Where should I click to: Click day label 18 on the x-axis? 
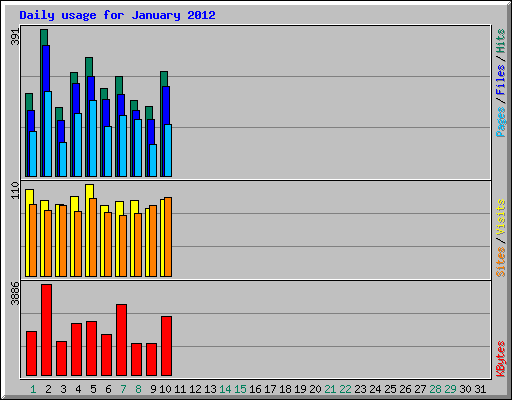pyautogui.click(x=285, y=389)
